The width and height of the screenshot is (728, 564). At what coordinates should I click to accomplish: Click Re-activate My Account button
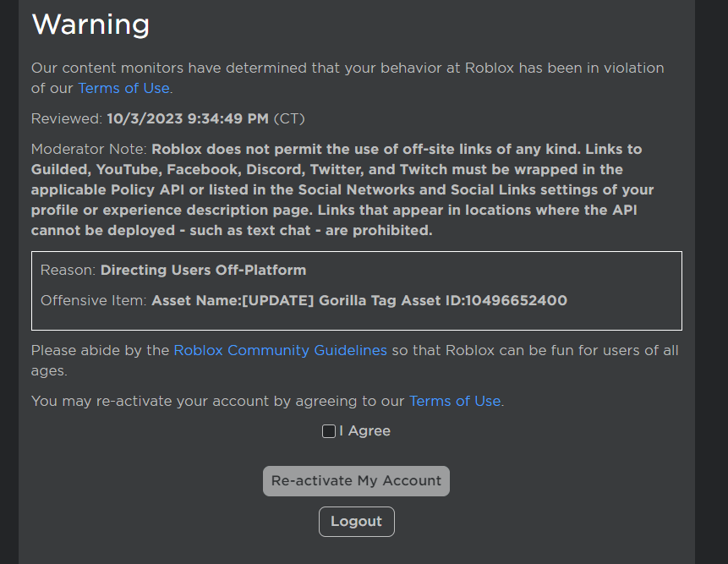pos(356,481)
